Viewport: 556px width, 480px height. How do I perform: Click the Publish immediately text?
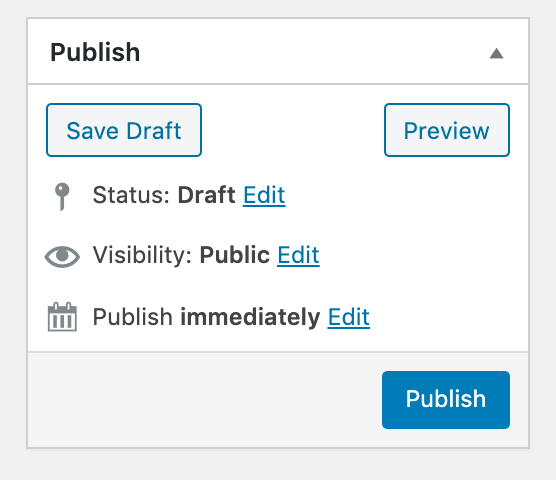point(206,317)
